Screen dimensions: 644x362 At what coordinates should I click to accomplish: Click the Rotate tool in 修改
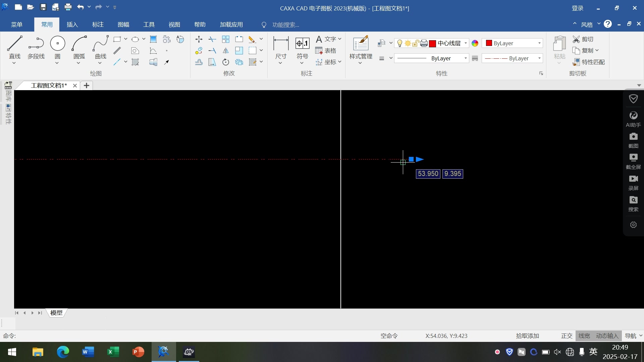point(226,62)
